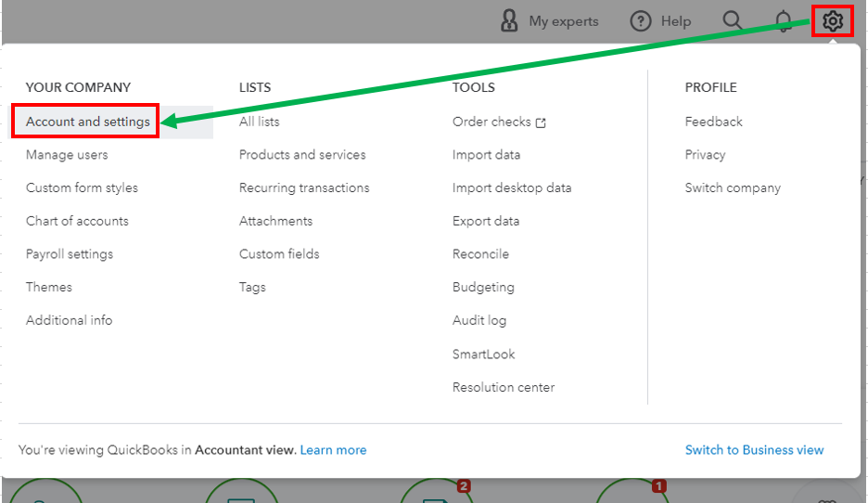
Task: Select Manage users menu item
Action: tap(67, 155)
